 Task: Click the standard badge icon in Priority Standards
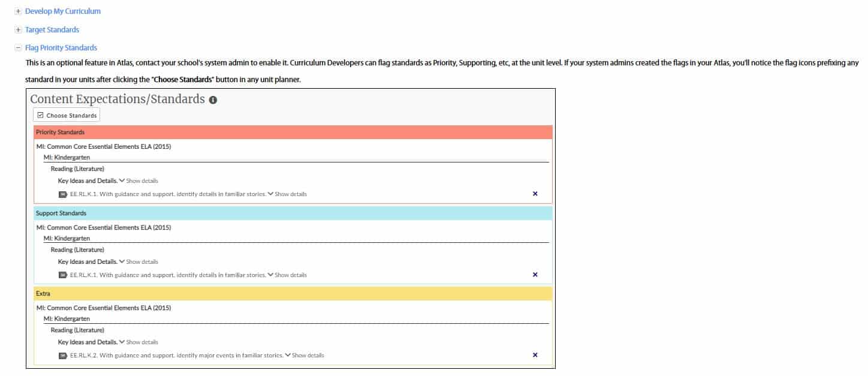coord(63,194)
